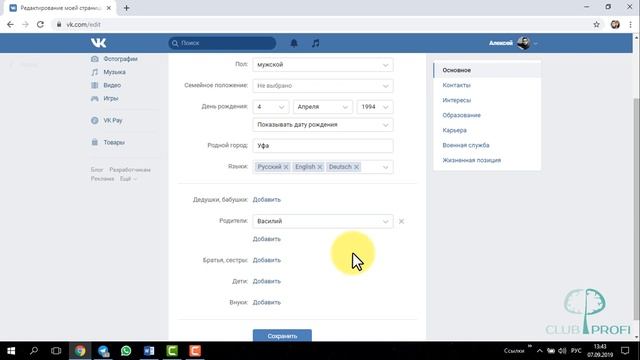Image resolution: width=640 pixels, height=360 pixels.
Task: Open the green C app on taskbar
Action: tap(172, 351)
